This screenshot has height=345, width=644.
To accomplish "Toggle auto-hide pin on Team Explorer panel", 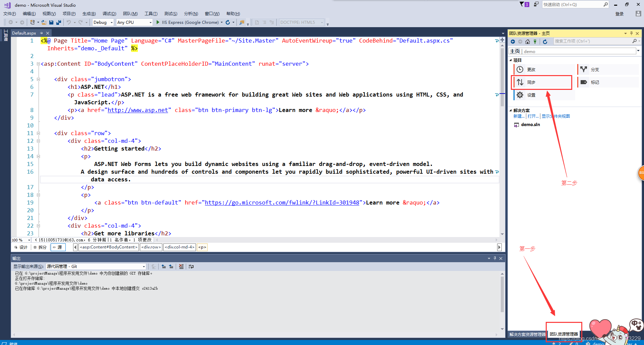I will [631, 33].
